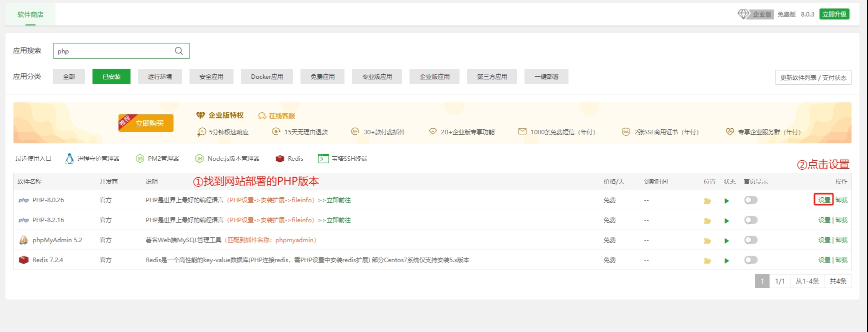This screenshot has height=332, width=868.
Task: Select the 运行环境 category filter
Action: pyautogui.click(x=160, y=76)
